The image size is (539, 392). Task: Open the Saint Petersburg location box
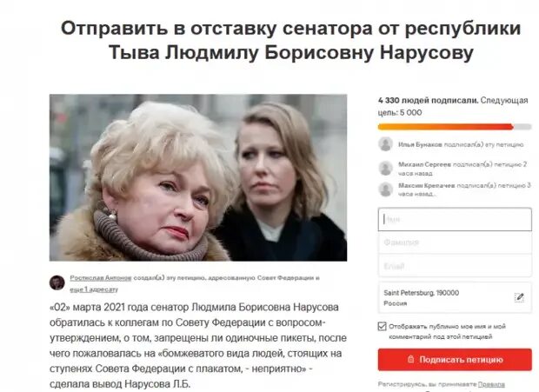click(455, 298)
